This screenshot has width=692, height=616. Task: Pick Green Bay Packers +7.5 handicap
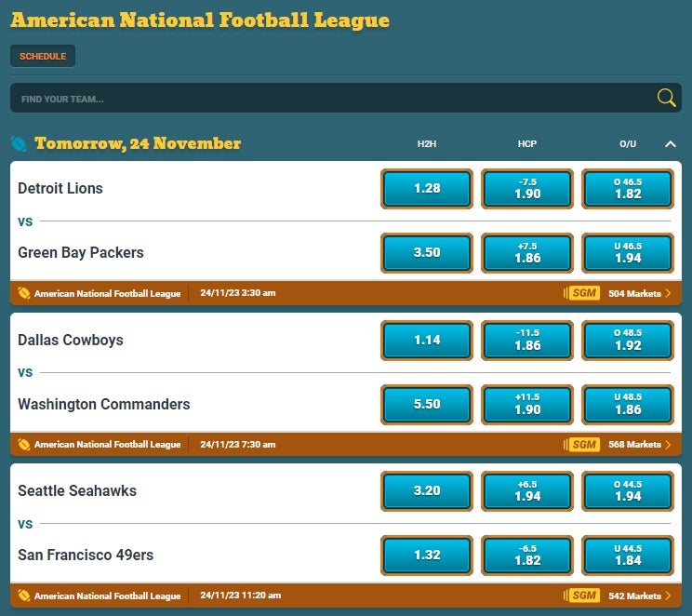[527, 252]
